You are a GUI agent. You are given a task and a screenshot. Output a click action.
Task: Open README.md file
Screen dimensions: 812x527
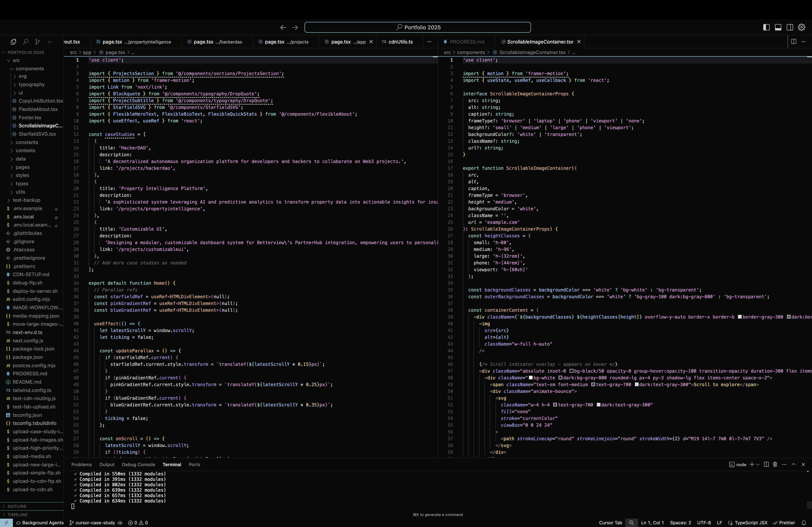[x=27, y=382]
